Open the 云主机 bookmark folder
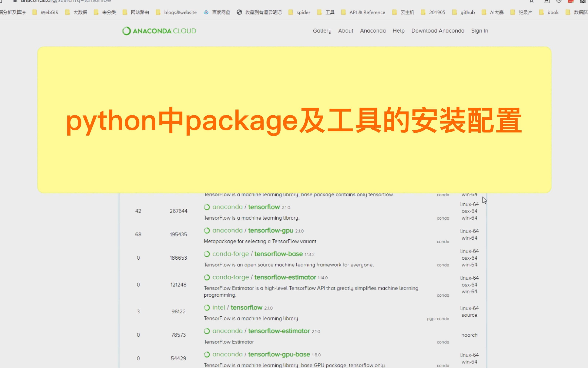Screen dimensions: 588x368 [x=403, y=12]
